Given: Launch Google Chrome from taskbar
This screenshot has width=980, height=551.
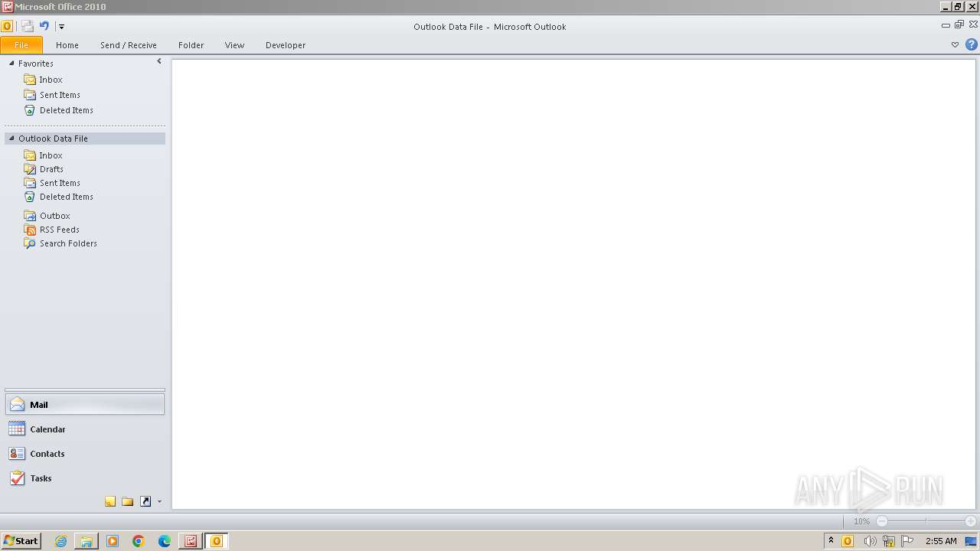Looking at the screenshot, I should point(139,541).
